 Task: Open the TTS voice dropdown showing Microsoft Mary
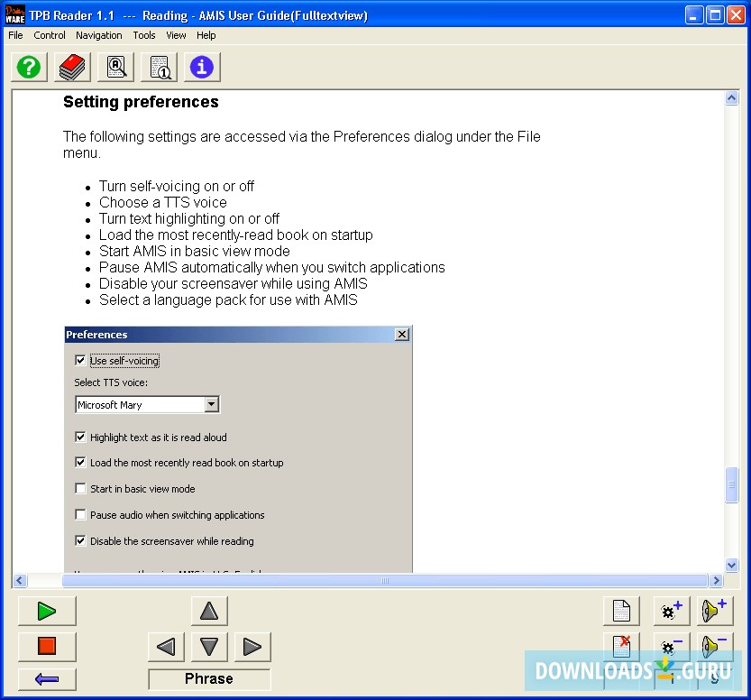click(211, 404)
